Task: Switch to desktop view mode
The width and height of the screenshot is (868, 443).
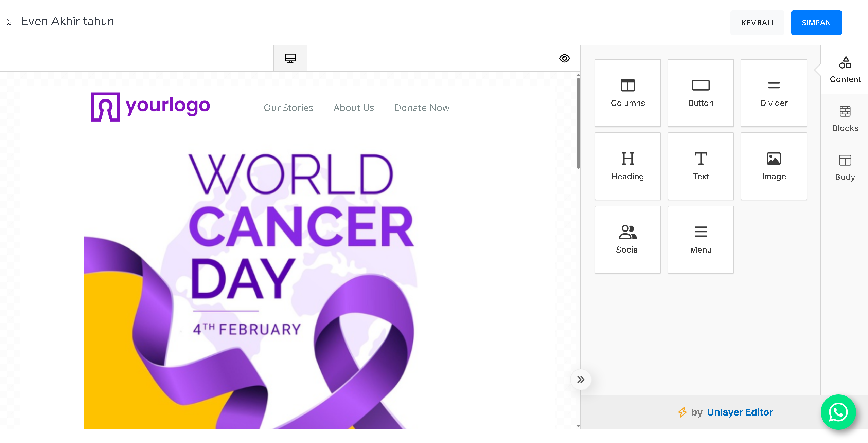Action: [x=290, y=58]
